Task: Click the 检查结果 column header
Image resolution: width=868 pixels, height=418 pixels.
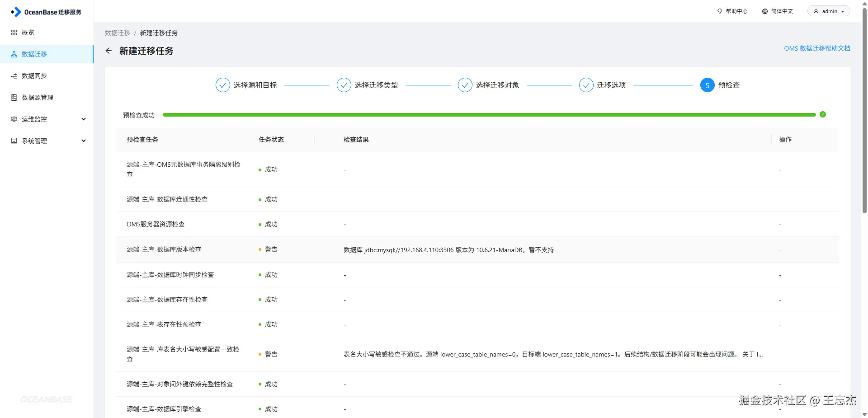Action: pyautogui.click(x=356, y=140)
